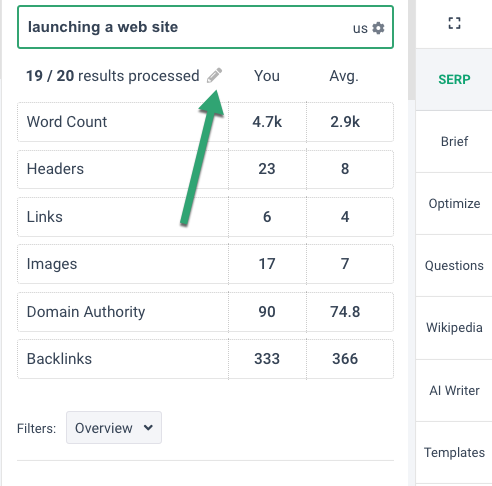Switch to the Templates tab
The image size is (492, 486).
454,452
